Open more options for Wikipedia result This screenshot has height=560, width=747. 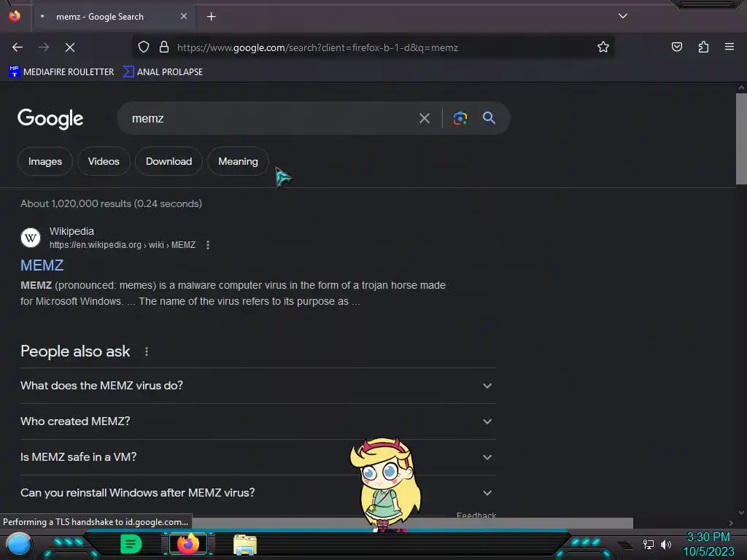click(x=208, y=245)
